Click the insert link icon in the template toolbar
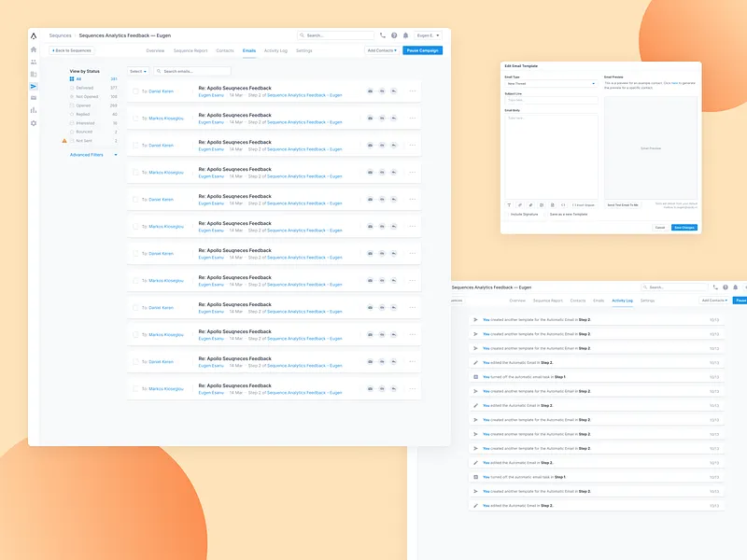747x560 pixels. (519, 204)
